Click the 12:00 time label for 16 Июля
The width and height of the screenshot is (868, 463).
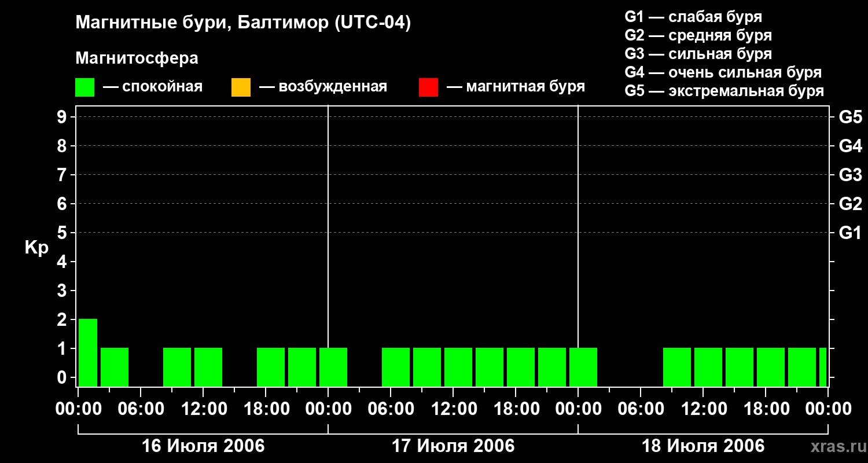[203, 409]
